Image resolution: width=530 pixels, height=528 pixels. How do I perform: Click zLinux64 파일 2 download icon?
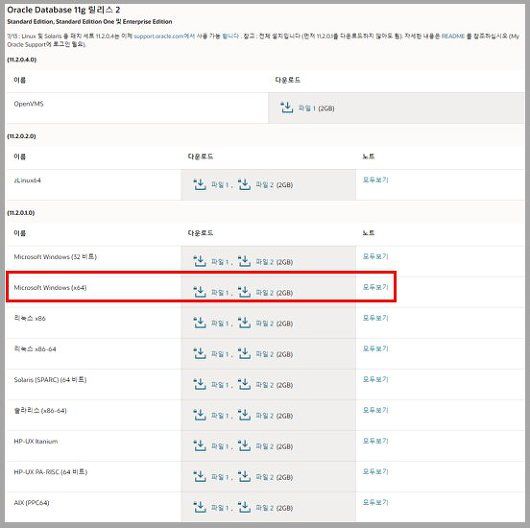coord(244,185)
